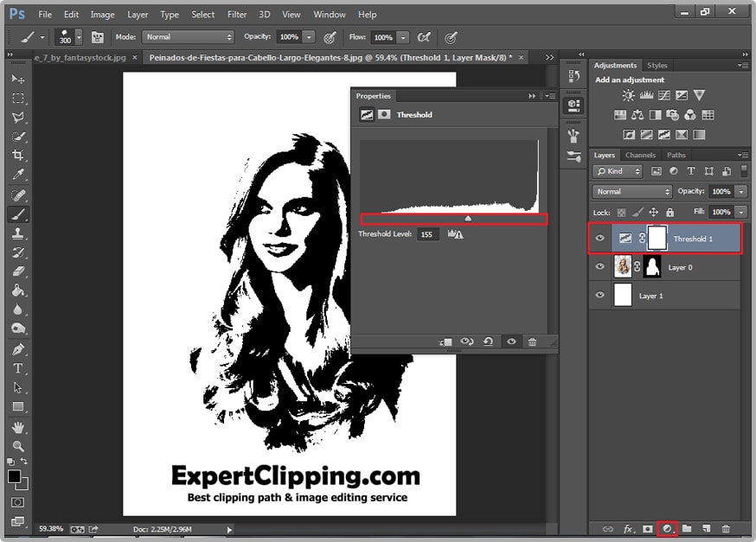This screenshot has height=542, width=756.
Task: Switch to the Styles tab
Action: tap(657, 66)
